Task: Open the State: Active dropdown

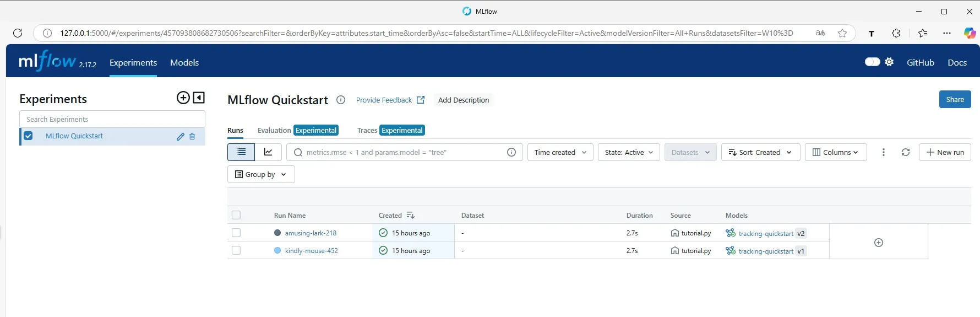Action: pos(629,152)
